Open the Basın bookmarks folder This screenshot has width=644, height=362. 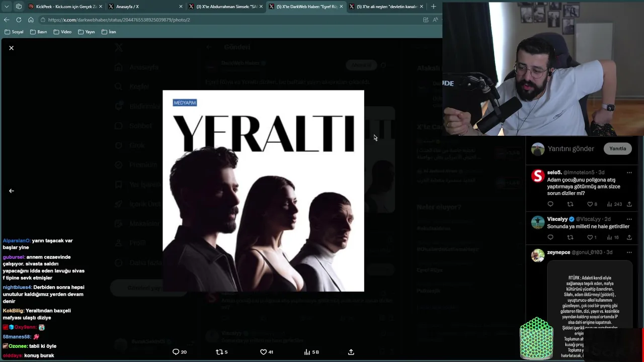pyautogui.click(x=38, y=32)
